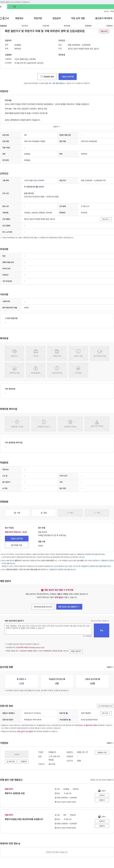
Task: Click the 요양보호시설 welfare icon
Action: 57,370
